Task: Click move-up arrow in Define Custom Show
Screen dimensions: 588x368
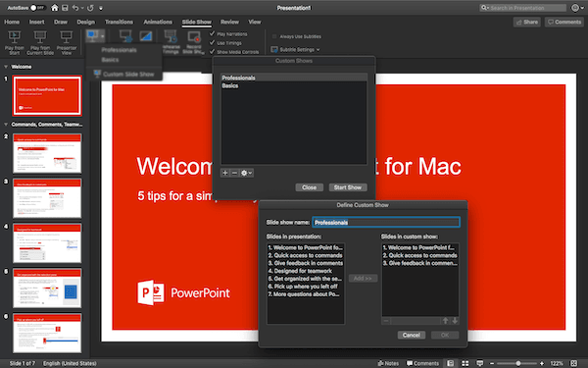Action: [x=445, y=321]
